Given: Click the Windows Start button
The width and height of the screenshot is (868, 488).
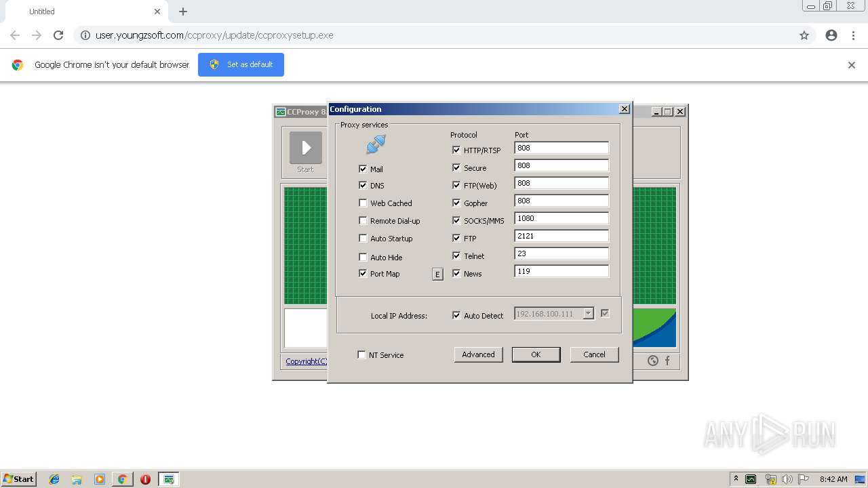Looking at the screenshot, I should pyautogui.click(x=18, y=479).
